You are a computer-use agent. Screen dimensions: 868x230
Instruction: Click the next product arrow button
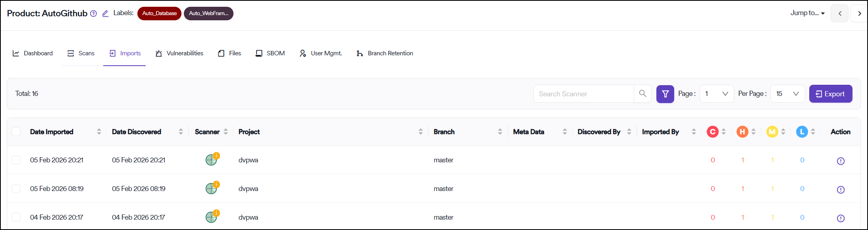point(859,14)
